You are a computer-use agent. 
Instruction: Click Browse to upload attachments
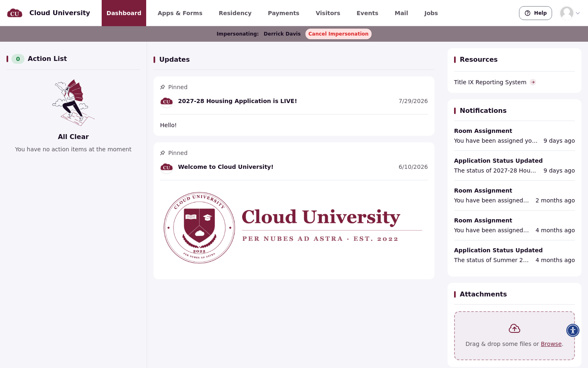(551, 344)
